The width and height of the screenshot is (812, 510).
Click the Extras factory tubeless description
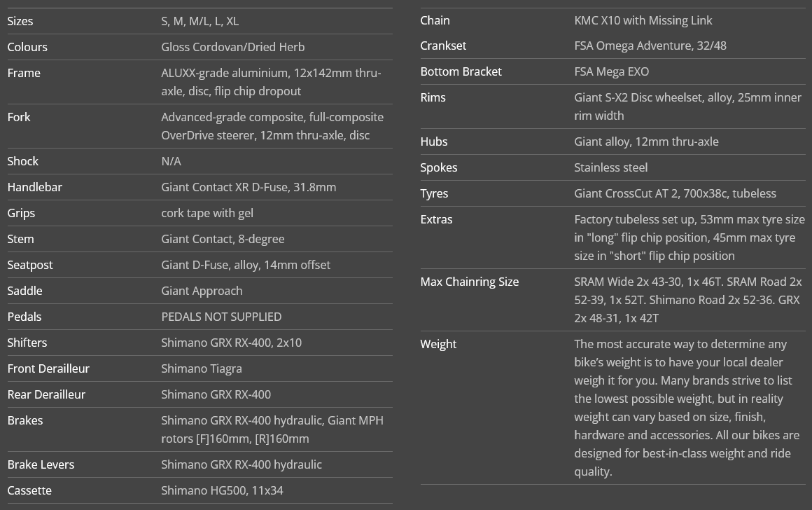689,237
